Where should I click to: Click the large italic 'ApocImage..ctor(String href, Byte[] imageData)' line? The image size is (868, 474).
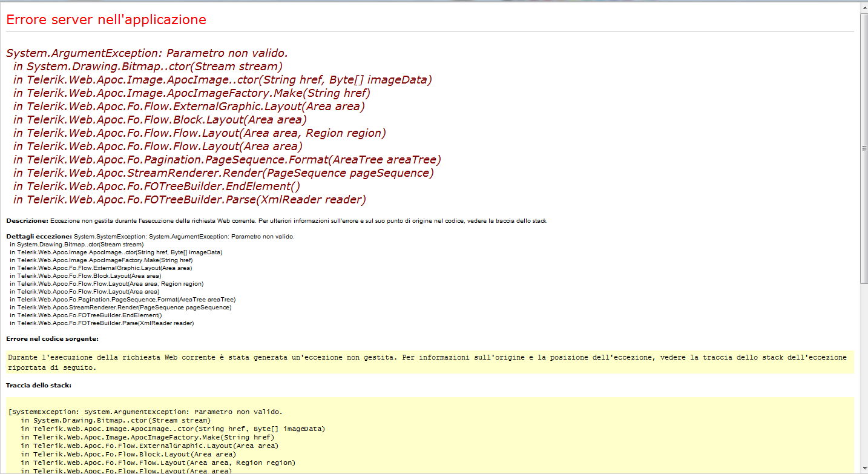[x=222, y=80]
